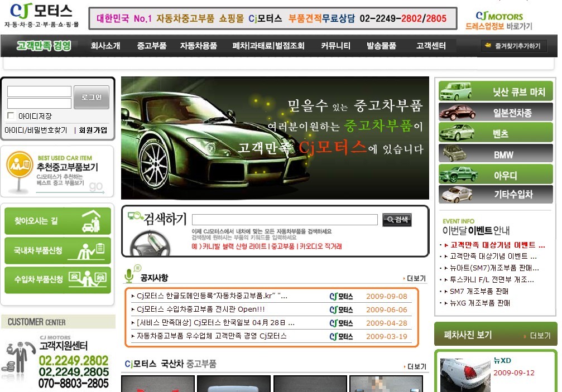Open 뉴XG 개조부품 판매 link

(x=480, y=303)
